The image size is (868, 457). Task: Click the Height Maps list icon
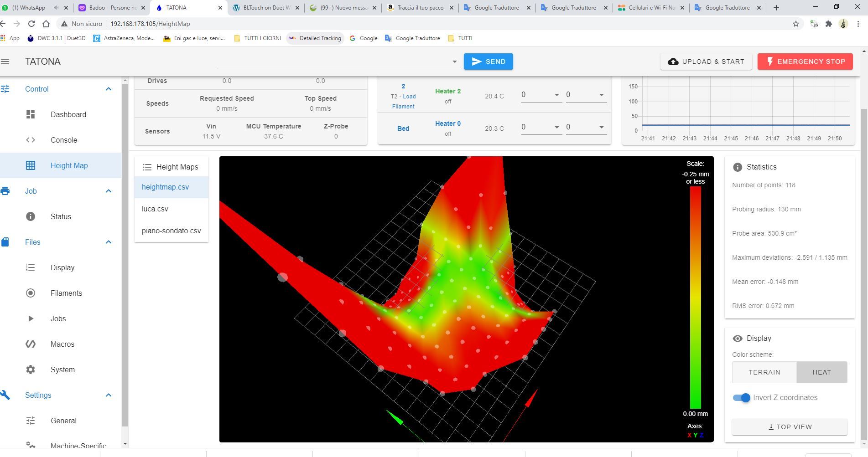point(147,167)
